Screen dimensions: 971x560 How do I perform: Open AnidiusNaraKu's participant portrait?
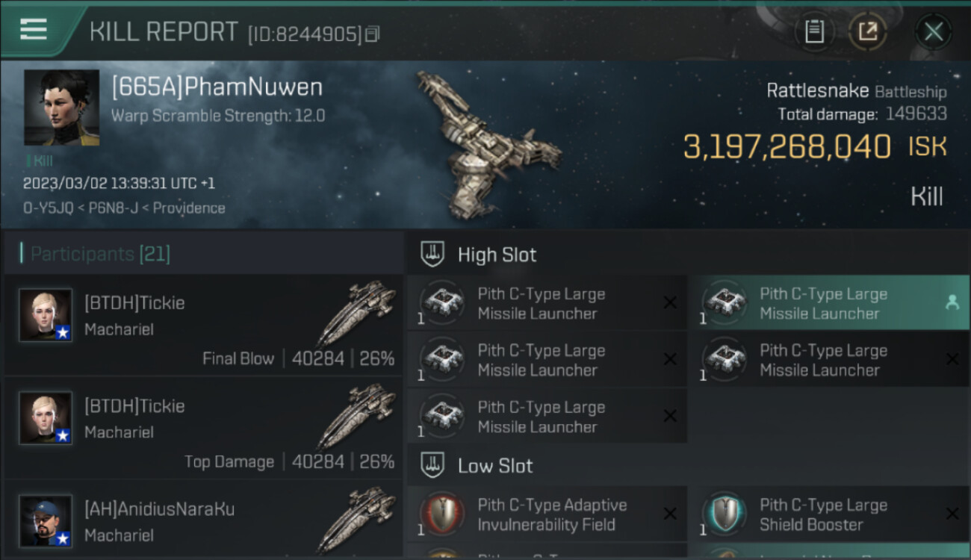(x=46, y=520)
